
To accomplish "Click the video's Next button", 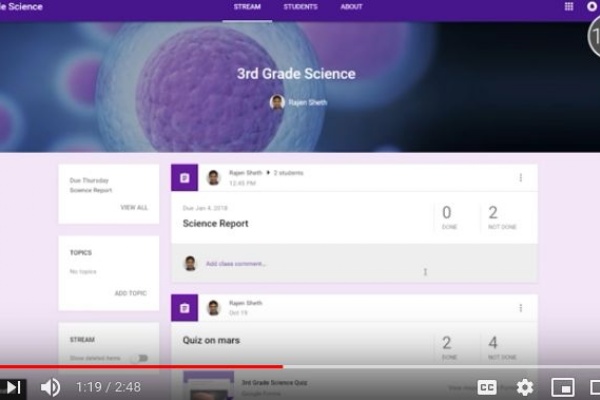I will 13,387.
